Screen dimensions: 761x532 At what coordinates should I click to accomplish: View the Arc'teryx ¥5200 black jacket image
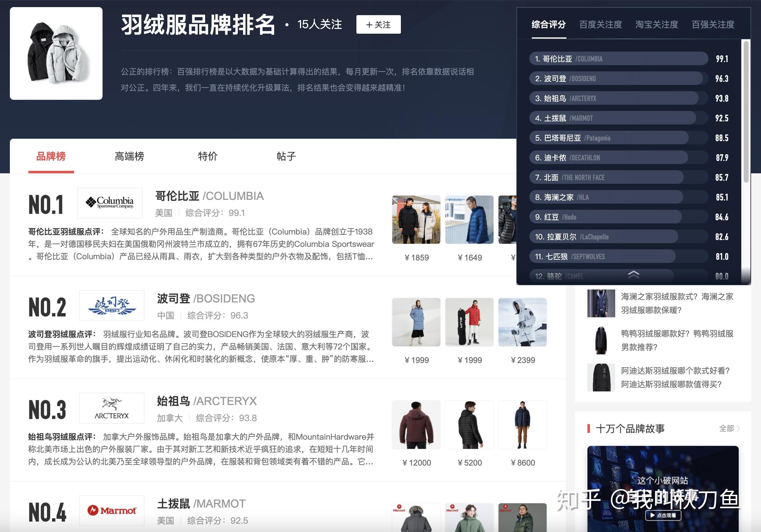point(469,424)
